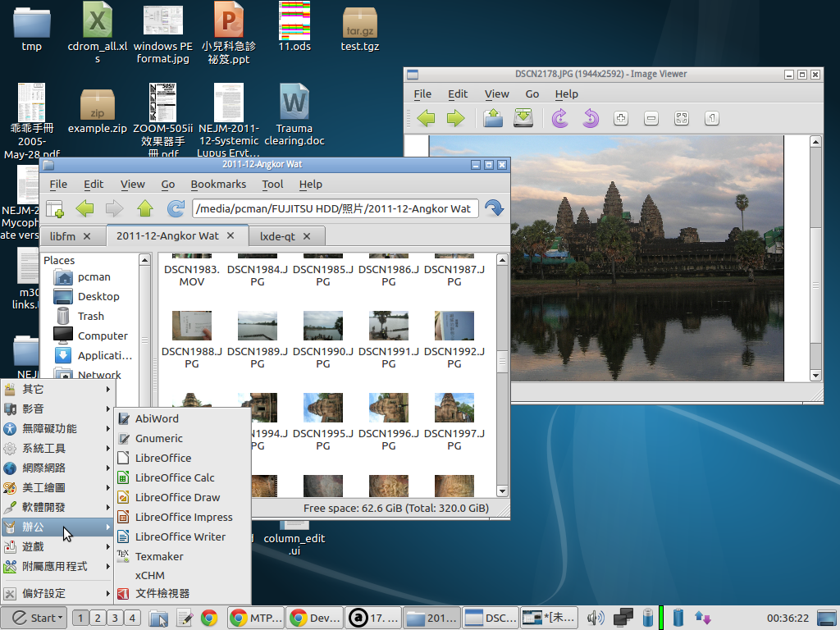Screen dimensions: 840x630
Task: Switch to the lxde-qt tab
Action: click(278, 236)
